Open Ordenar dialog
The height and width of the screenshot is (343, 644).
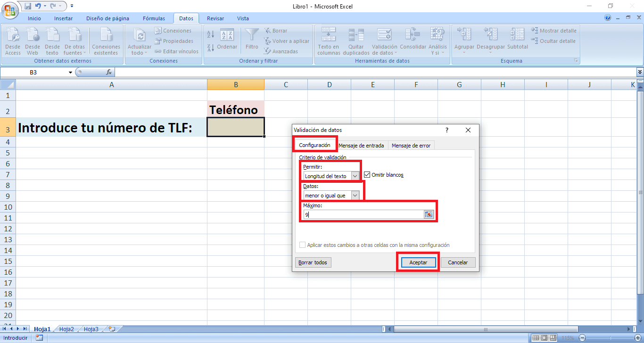point(227,39)
